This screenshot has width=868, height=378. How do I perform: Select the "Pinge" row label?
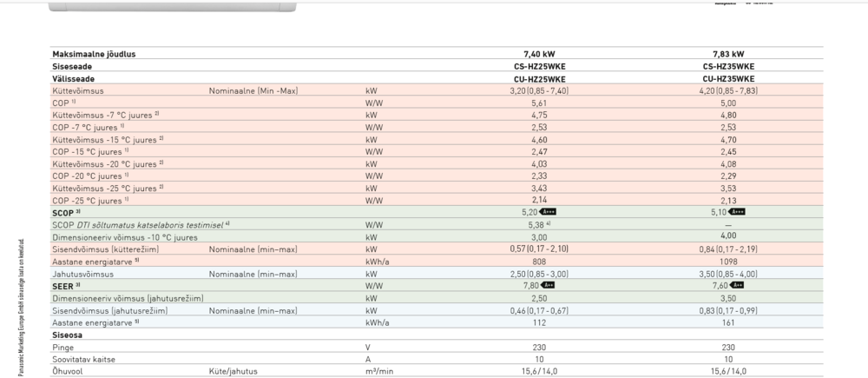[x=63, y=347]
